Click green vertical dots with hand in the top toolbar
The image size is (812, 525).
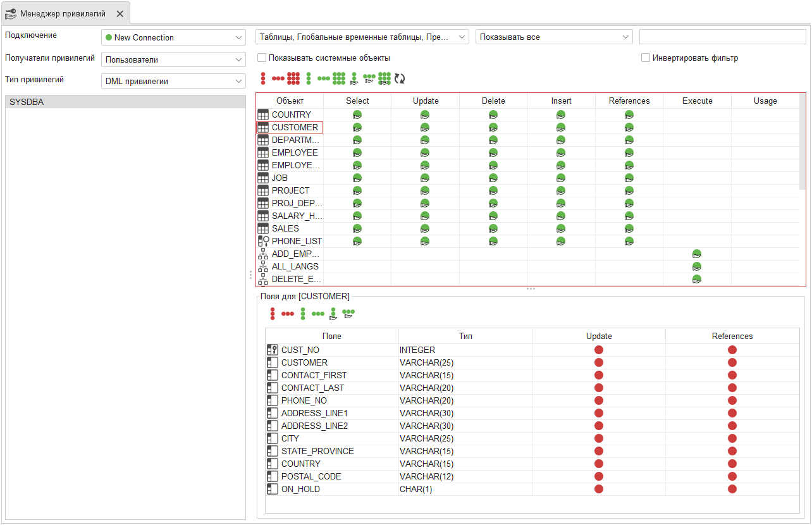(x=354, y=78)
